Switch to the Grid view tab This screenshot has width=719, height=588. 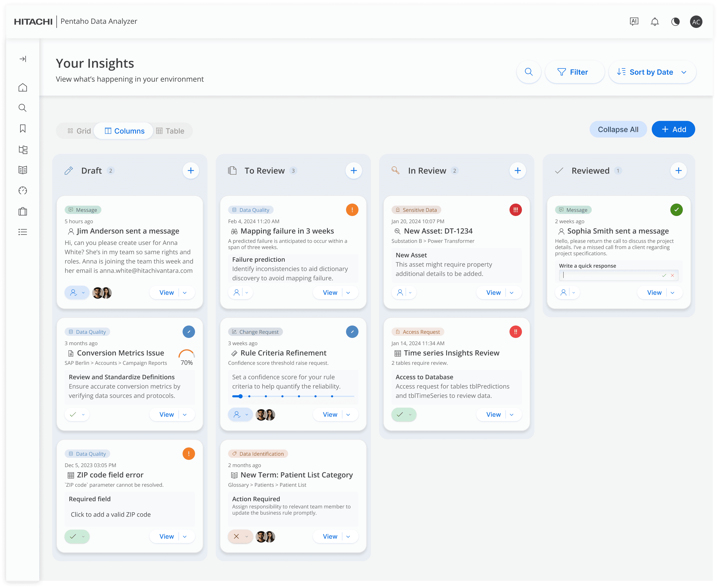[79, 131]
